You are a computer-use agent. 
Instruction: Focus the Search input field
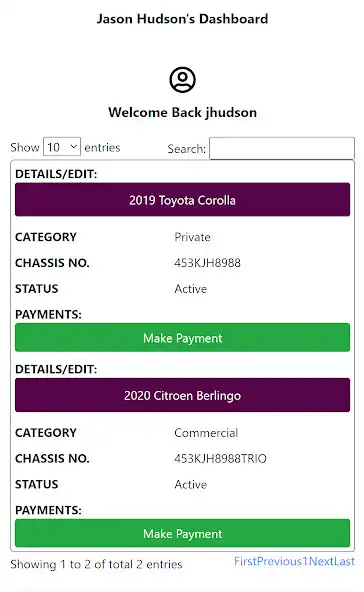[x=282, y=148]
